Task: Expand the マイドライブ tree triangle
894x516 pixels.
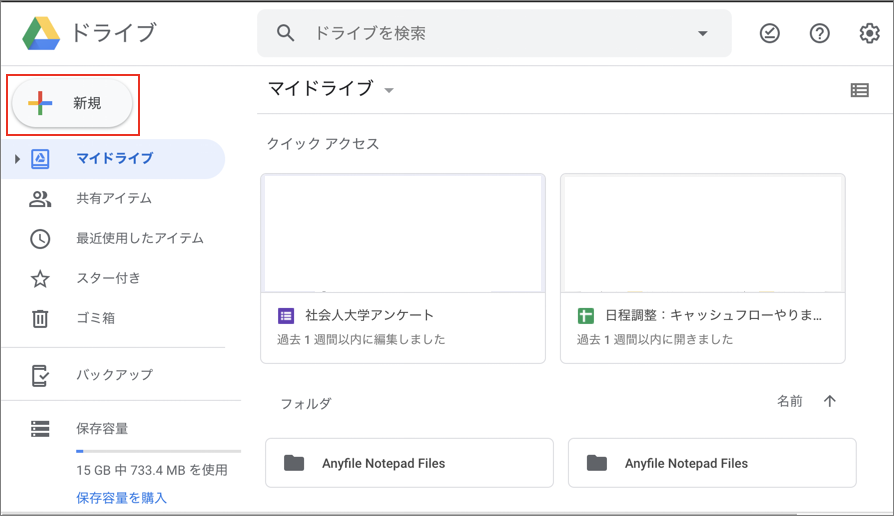Action: 17,159
